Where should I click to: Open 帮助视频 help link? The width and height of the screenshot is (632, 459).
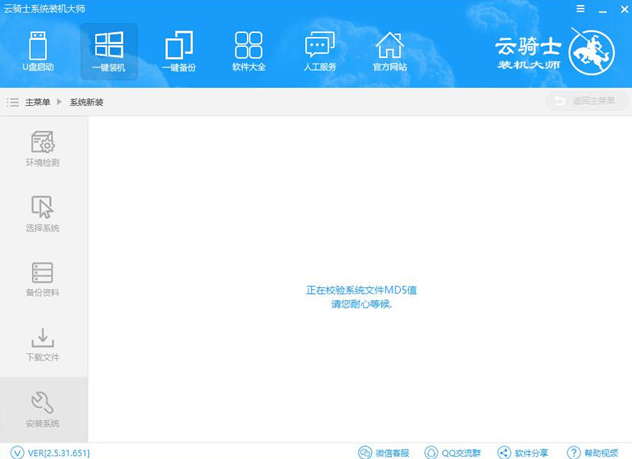(x=592, y=453)
